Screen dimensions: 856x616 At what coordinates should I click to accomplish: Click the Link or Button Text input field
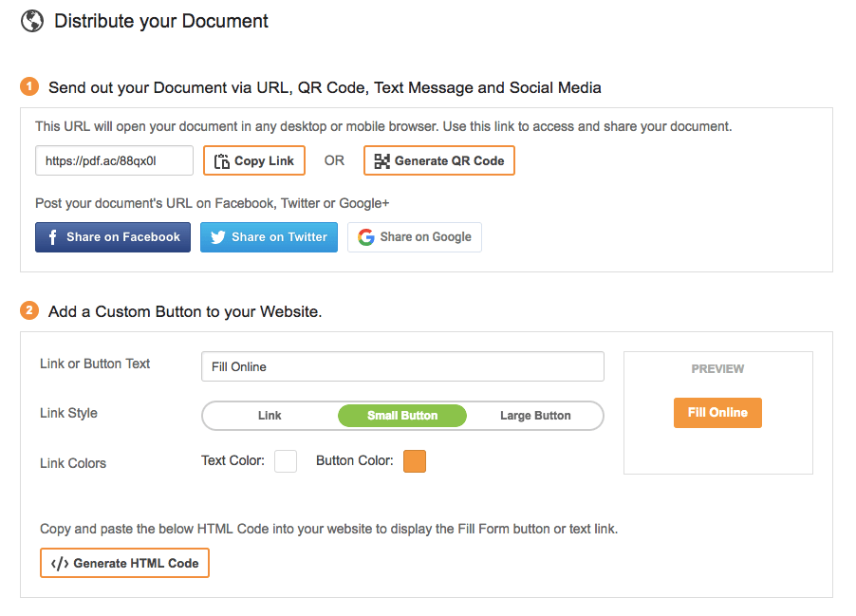point(402,366)
